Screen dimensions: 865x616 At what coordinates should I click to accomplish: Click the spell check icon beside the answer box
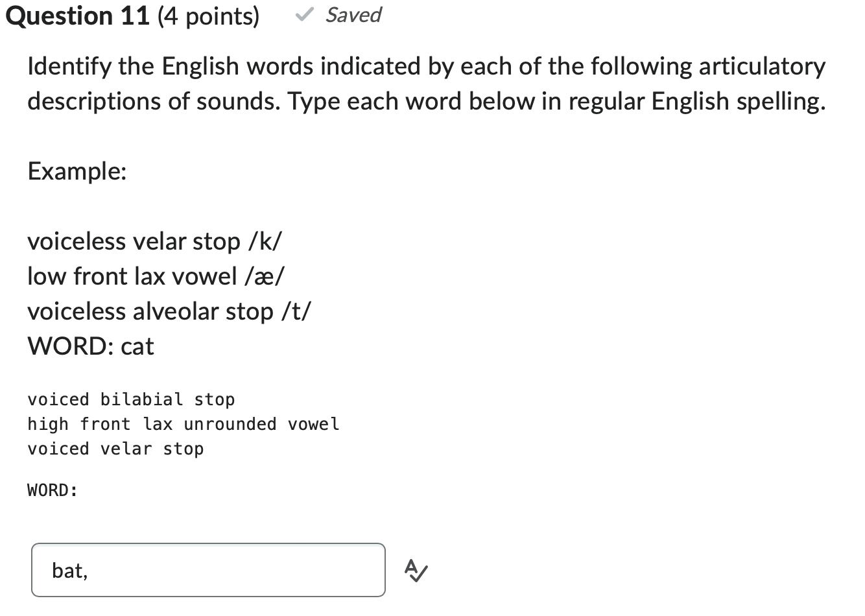pos(414,571)
